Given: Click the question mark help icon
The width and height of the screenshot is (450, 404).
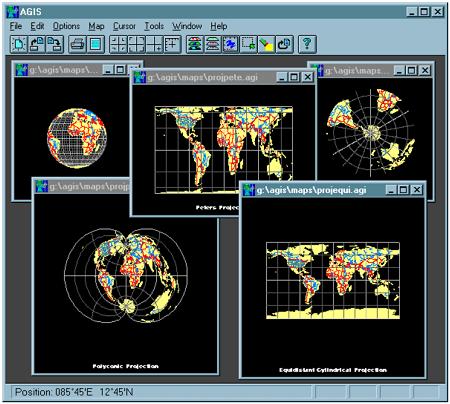Looking at the screenshot, I should click(307, 44).
